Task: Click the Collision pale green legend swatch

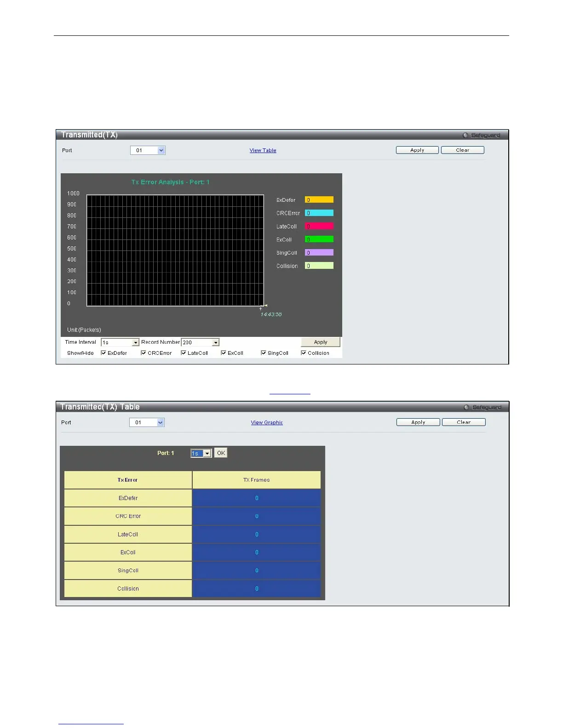Action: click(x=319, y=266)
